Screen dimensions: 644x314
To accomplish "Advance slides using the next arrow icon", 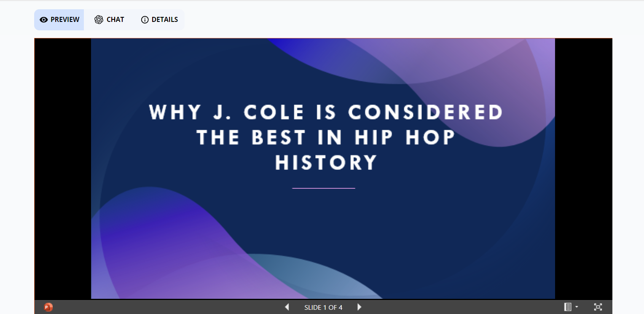I will 359,307.
